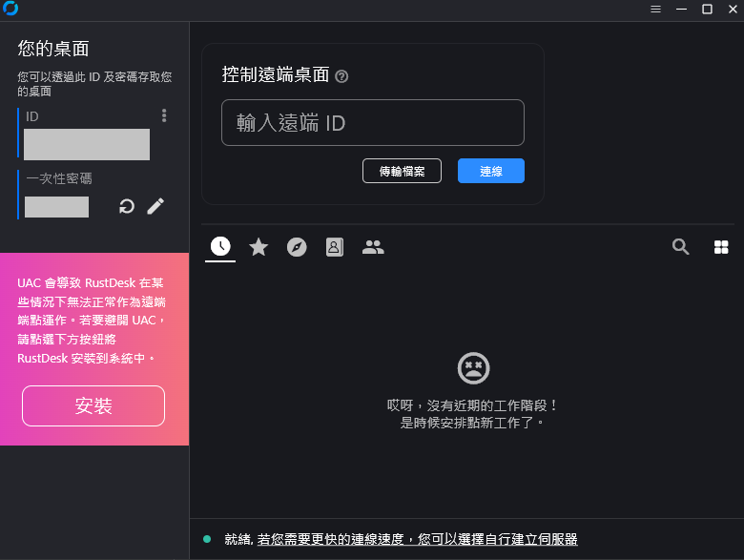Refresh the one-time password
Screen dimensions: 744x560
(x=127, y=206)
